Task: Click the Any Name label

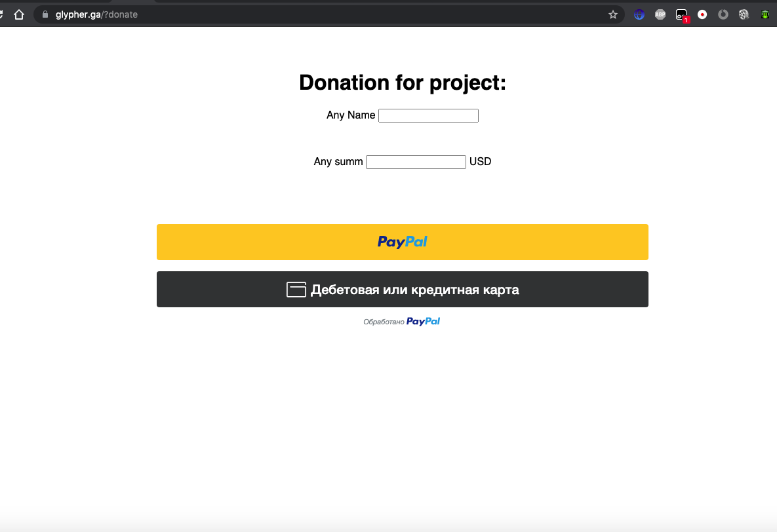Action: click(x=350, y=115)
